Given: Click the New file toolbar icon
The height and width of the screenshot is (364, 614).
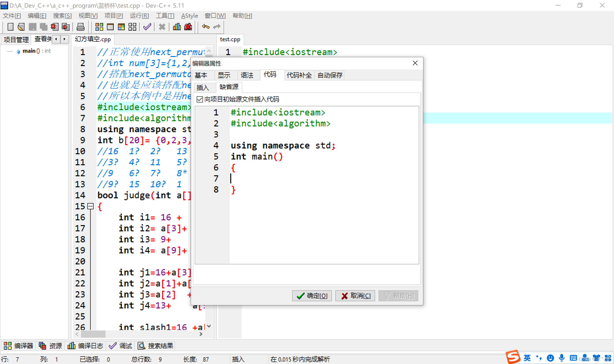Looking at the screenshot, I should coord(10,27).
